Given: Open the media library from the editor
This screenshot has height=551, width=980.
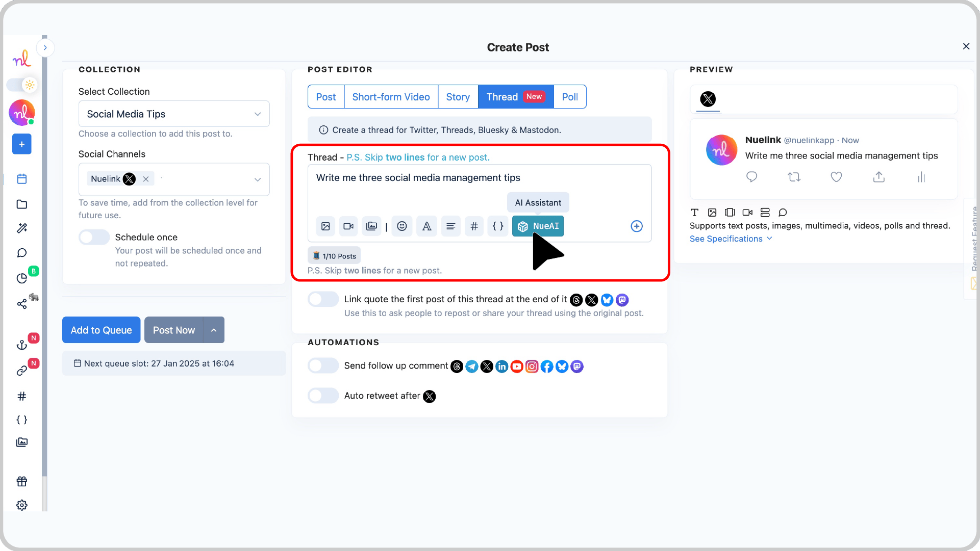Looking at the screenshot, I should 372,226.
